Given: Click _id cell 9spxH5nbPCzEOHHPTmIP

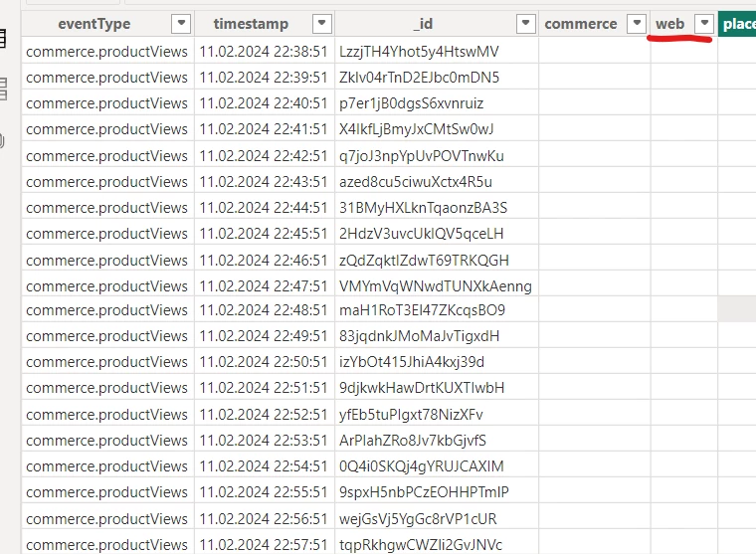Looking at the screenshot, I should click(x=437, y=492).
